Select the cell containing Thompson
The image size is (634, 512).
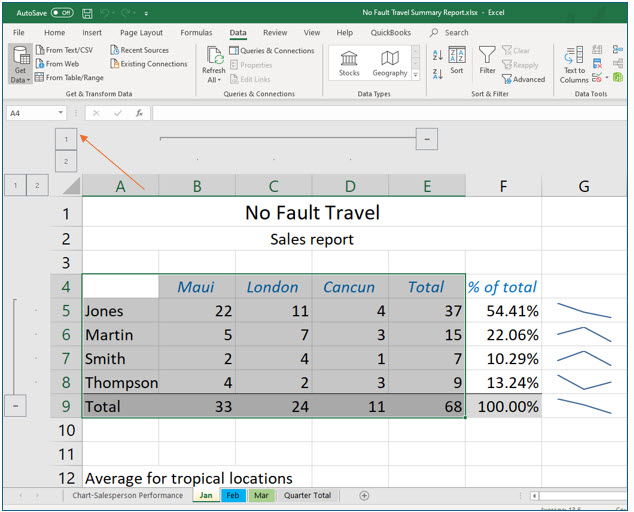point(120,382)
